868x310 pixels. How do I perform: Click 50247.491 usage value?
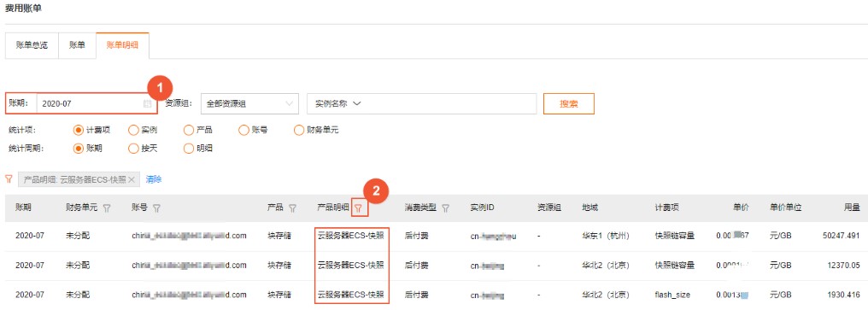pyautogui.click(x=841, y=236)
